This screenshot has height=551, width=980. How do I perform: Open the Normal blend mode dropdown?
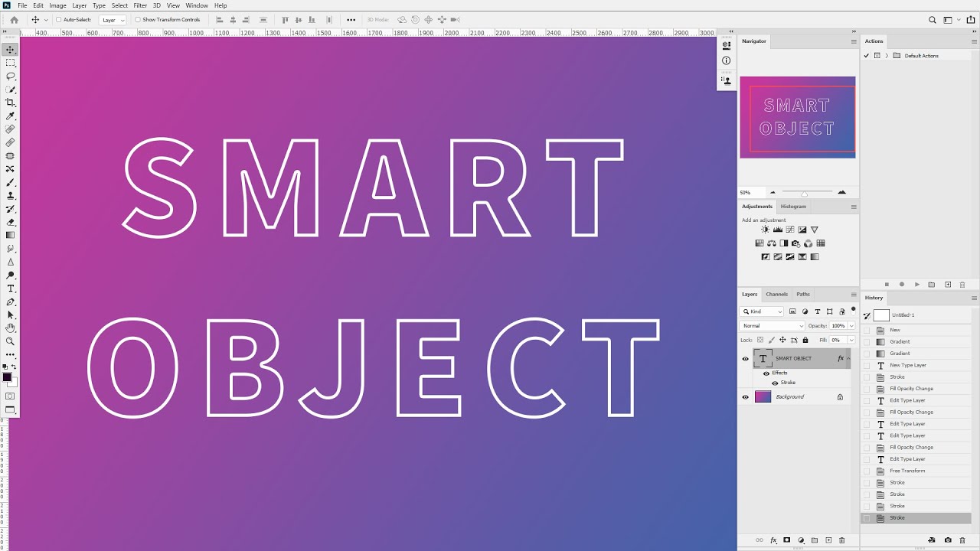pyautogui.click(x=772, y=326)
